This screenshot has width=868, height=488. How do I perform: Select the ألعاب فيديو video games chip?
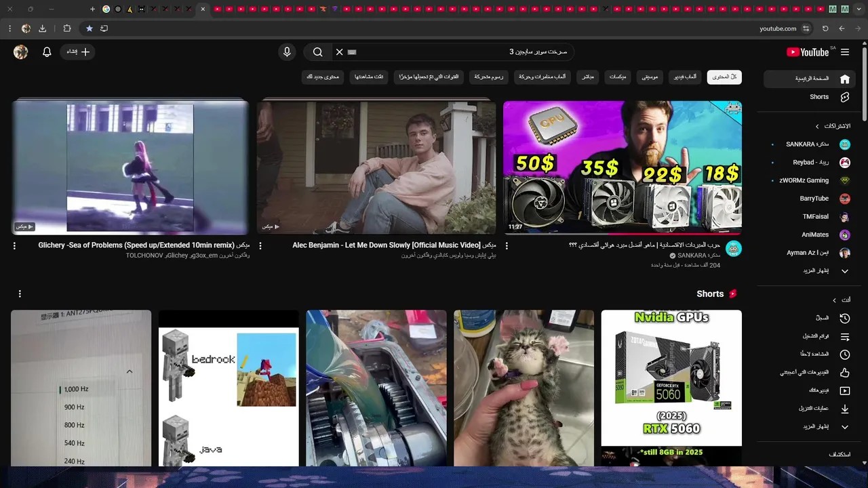685,77
